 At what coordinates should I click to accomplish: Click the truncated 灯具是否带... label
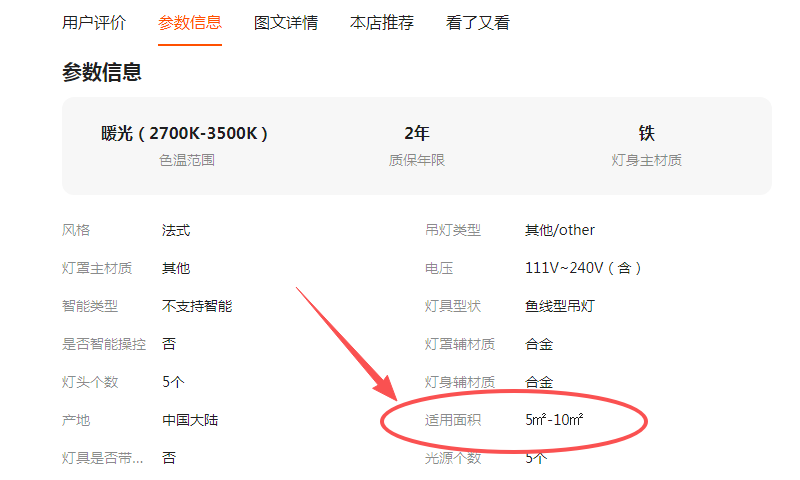[x=103, y=458]
